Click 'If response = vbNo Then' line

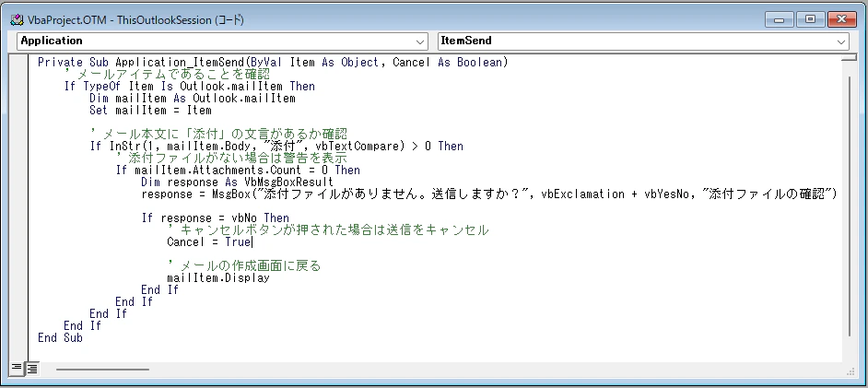216,218
